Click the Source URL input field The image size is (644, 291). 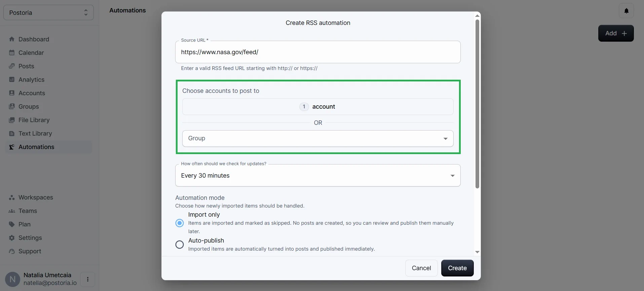318,52
